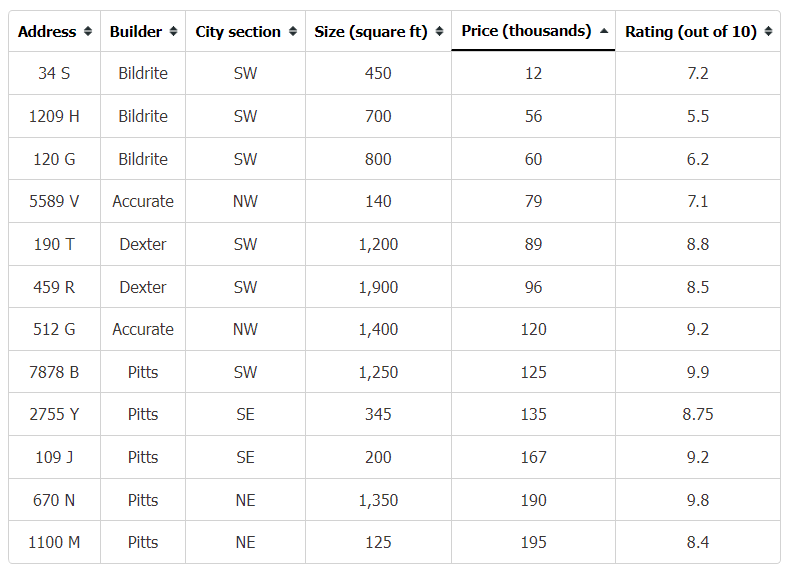Select the 5589 V address cell
The height and width of the screenshot is (572, 790).
coord(54,201)
